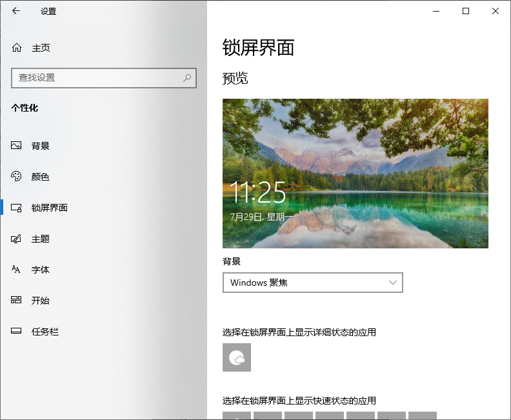Click the 字体 font icon

tap(16, 269)
